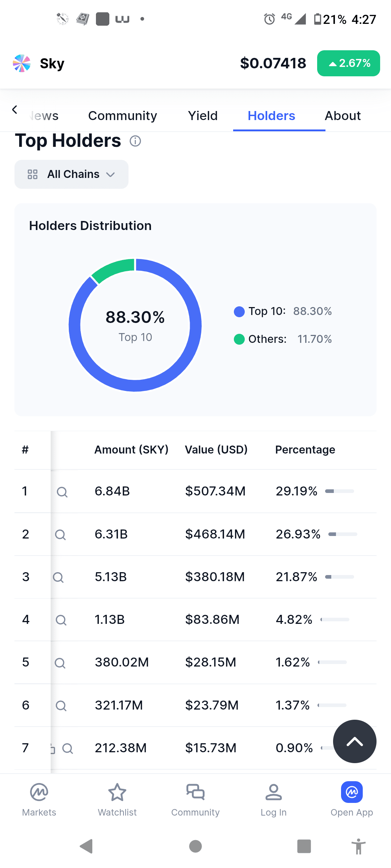Open magnifier icon for holder rank 4
Viewport: 391px width, 868px height.
pos(61,620)
